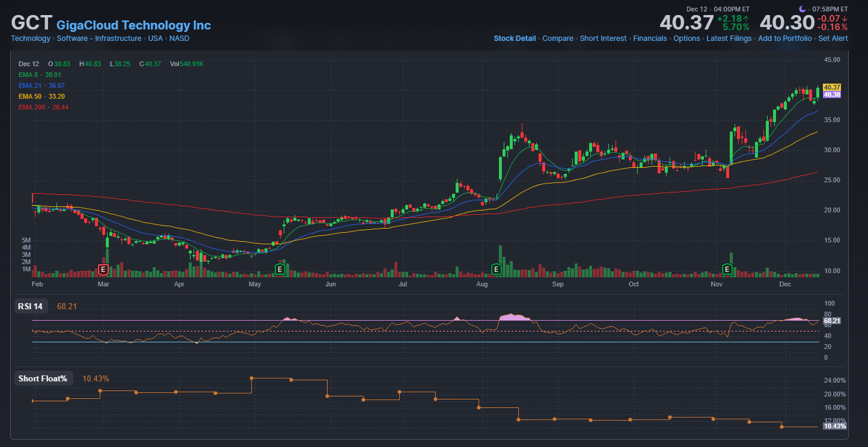The height and width of the screenshot is (447, 868).
Task: Click the Software - Infrastructure industry link
Action: [x=99, y=39]
